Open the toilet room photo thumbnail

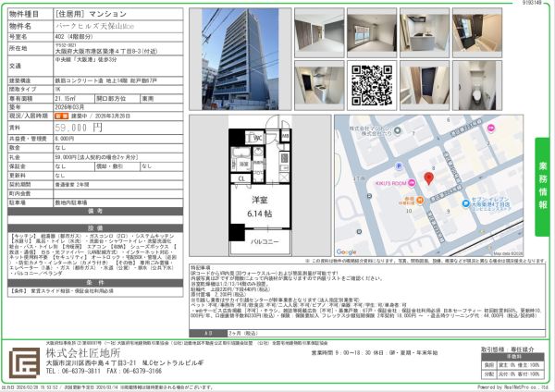point(476,85)
